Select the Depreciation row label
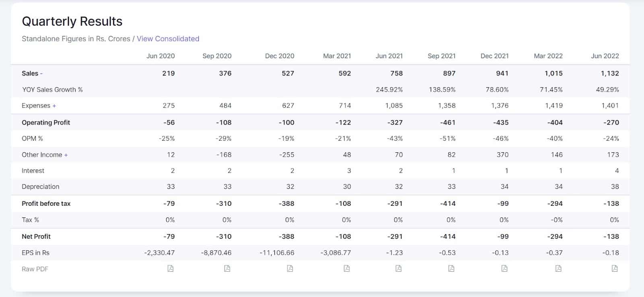The width and height of the screenshot is (644, 297). pos(40,186)
